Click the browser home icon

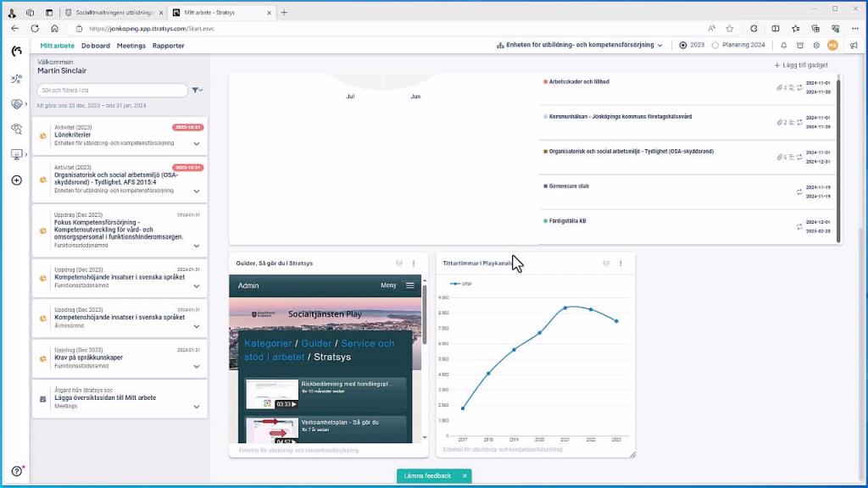pos(54,28)
